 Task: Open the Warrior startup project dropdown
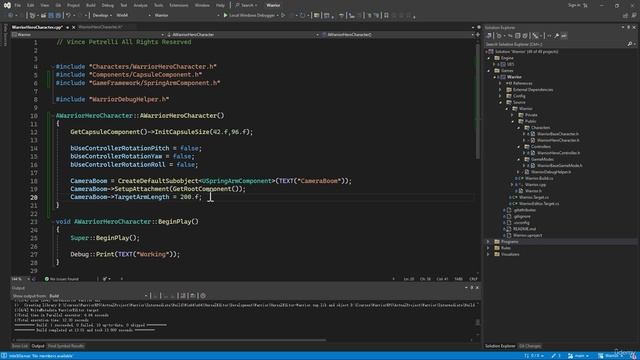[x=187, y=15]
